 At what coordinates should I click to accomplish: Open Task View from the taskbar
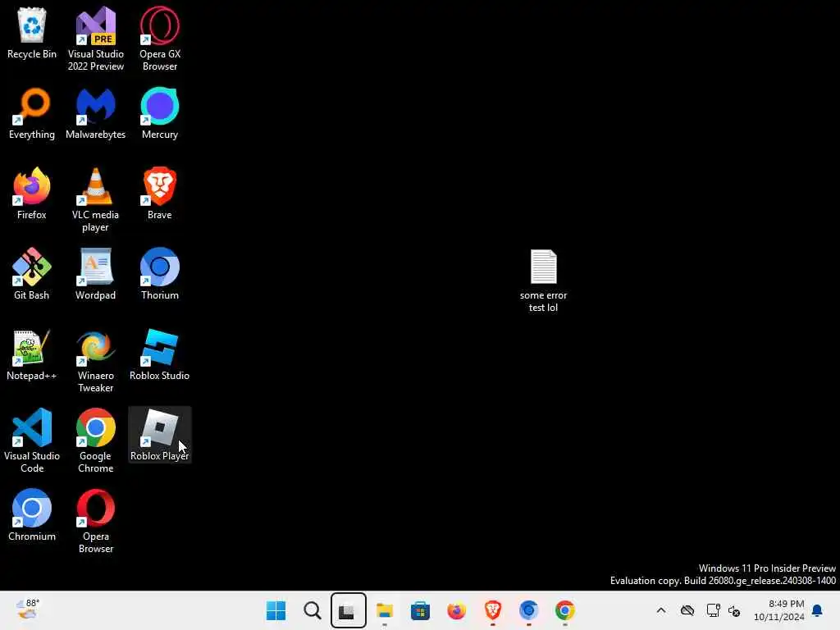coord(348,610)
